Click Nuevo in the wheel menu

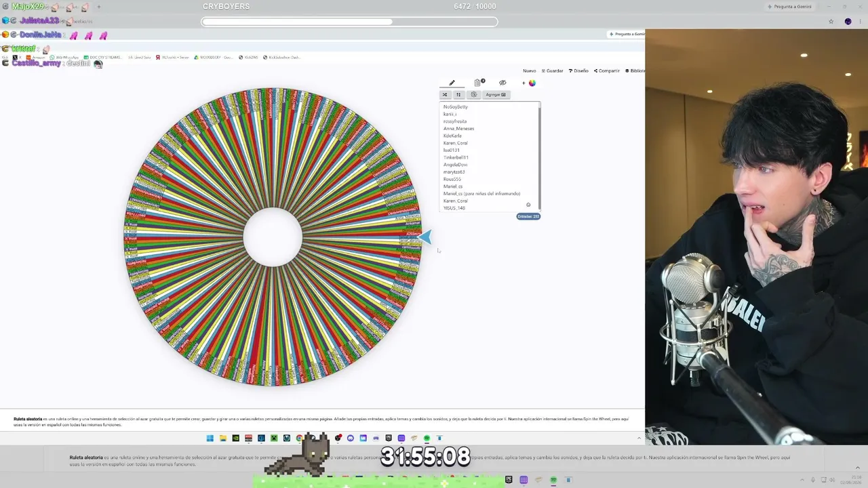pos(529,70)
